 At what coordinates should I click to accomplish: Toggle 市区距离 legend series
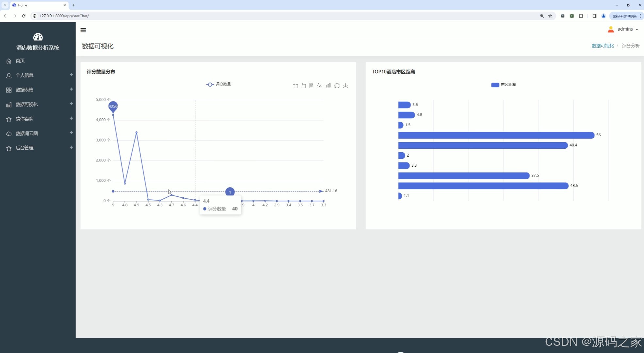click(503, 85)
